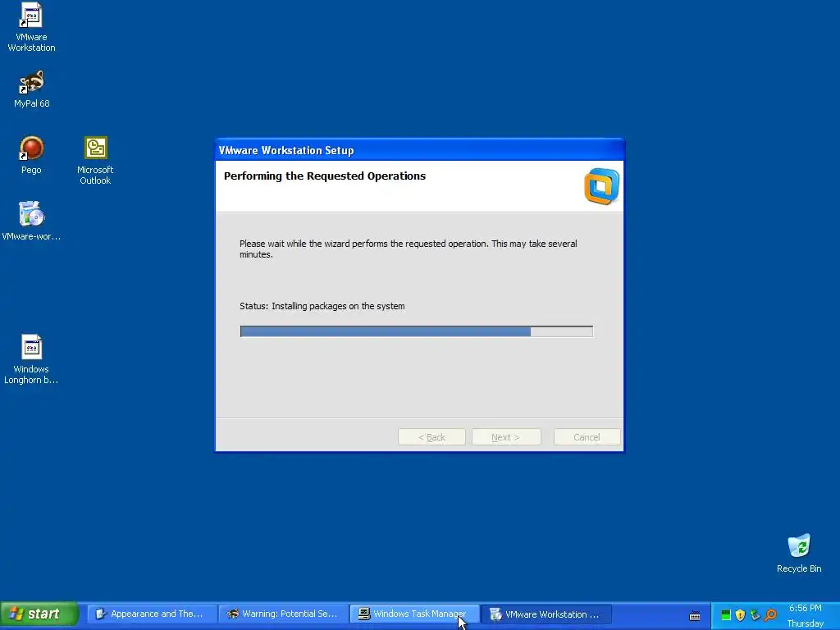Click the installation progress bar
Viewport: 840px width, 630px height.
[x=416, y=331]
